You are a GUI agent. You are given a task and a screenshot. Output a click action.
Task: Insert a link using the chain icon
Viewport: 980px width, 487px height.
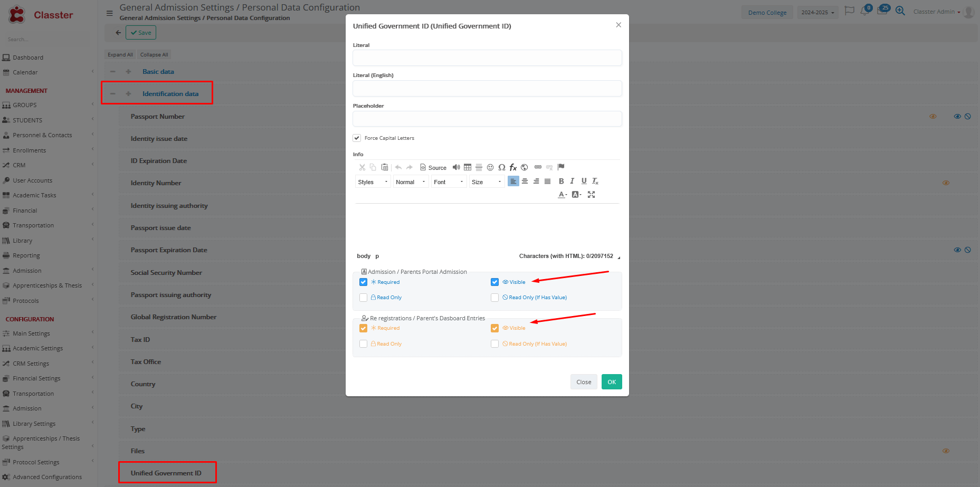click(x=538, y=167)
